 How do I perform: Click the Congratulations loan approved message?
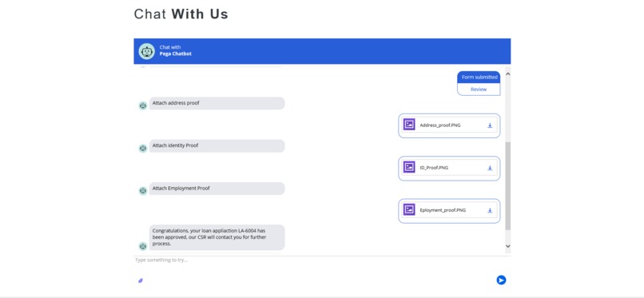pyautogui.click(x=217, y=237)
